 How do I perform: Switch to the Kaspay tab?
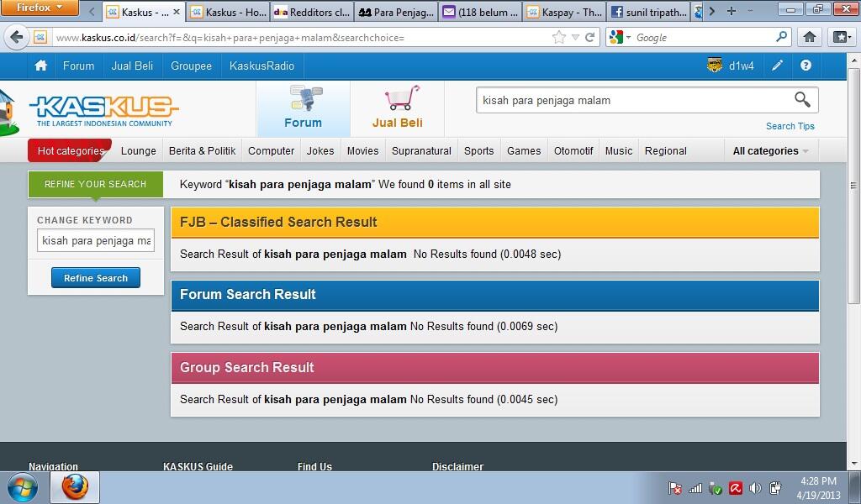564,12
